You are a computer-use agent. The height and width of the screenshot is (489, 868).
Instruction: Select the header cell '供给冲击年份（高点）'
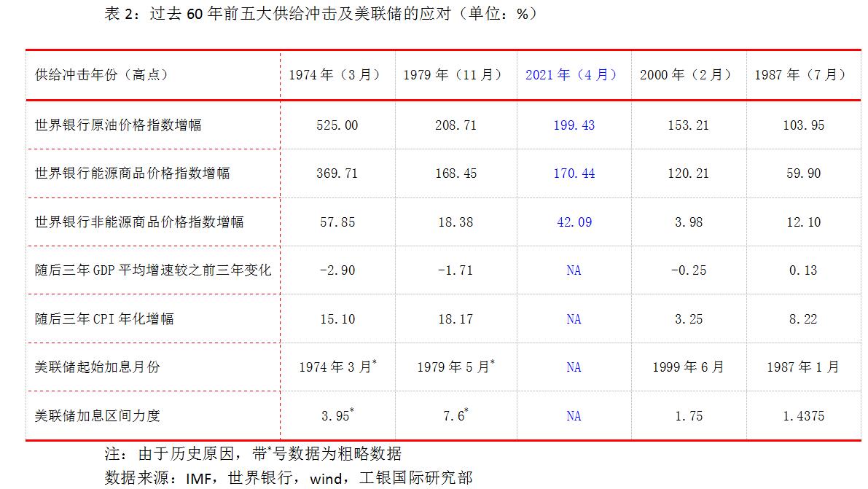click(x=101, y=75)
